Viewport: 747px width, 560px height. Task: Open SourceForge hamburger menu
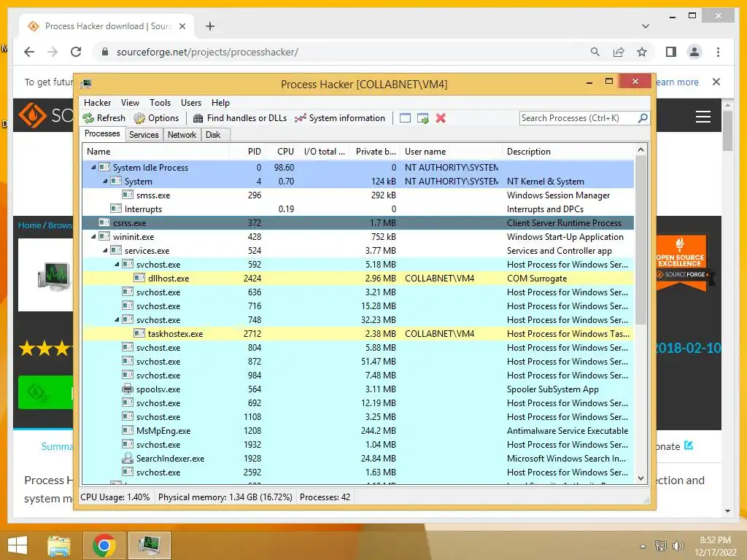coord(703,117)
